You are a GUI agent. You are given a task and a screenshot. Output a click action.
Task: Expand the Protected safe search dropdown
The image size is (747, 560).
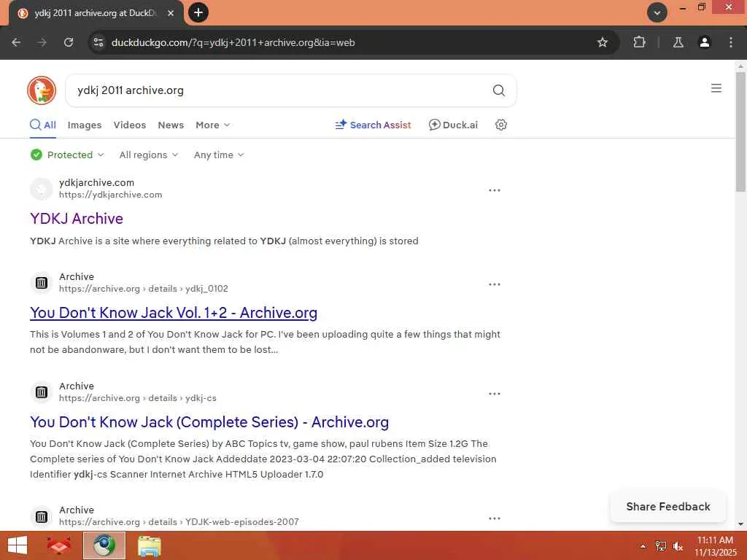[67, 155]
